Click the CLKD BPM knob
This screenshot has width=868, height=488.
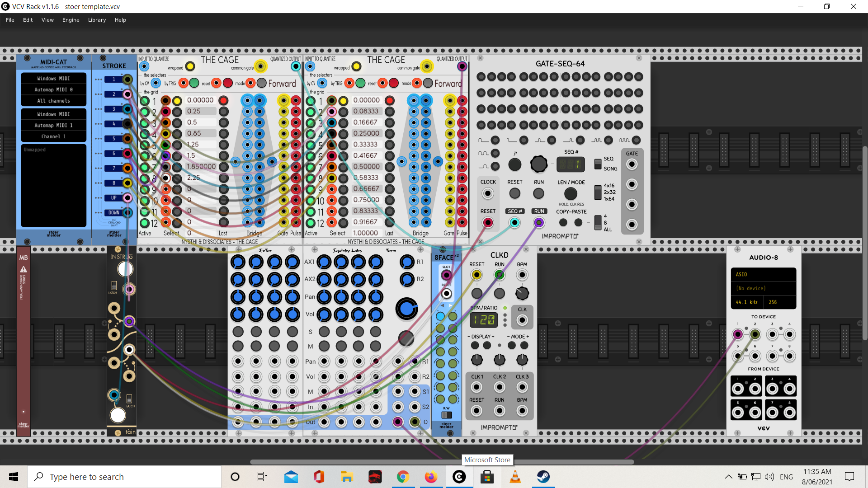click(522, 293)
